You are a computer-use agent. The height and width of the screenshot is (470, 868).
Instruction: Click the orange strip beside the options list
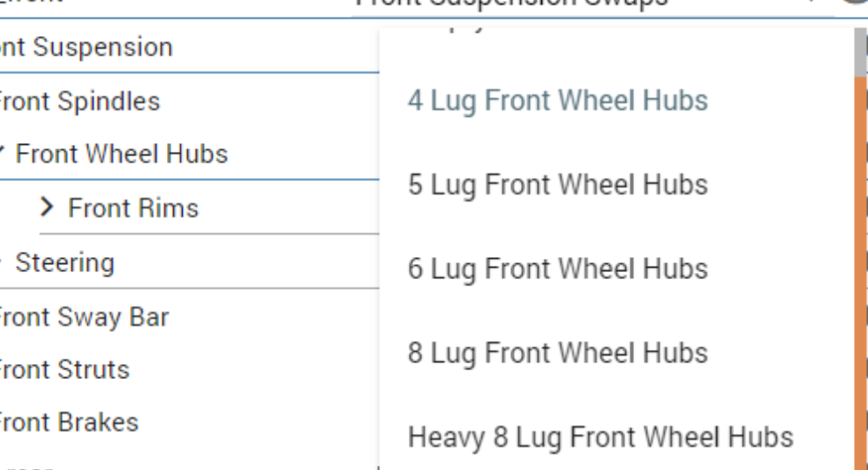860,265
